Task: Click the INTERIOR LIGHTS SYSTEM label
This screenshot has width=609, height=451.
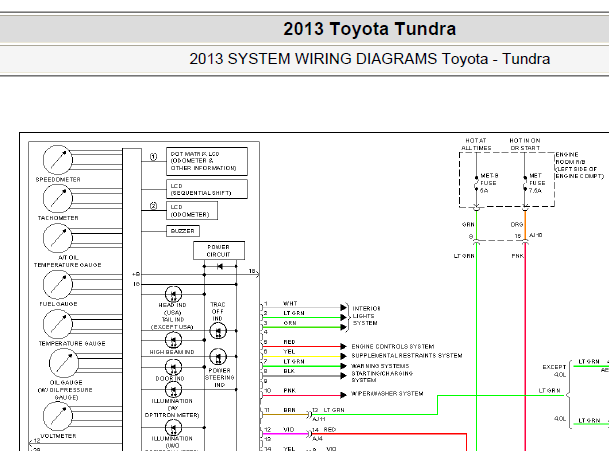Action: point(366,316)
